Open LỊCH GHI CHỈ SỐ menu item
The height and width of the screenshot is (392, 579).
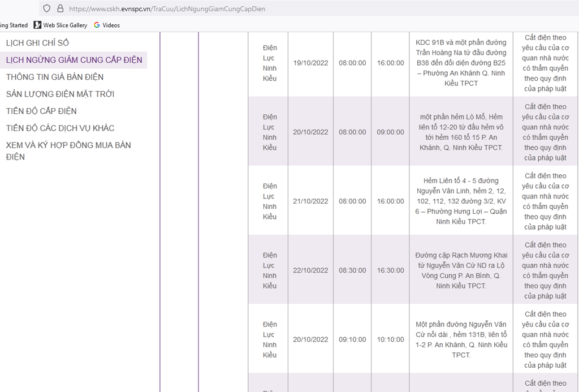point(37,43)
